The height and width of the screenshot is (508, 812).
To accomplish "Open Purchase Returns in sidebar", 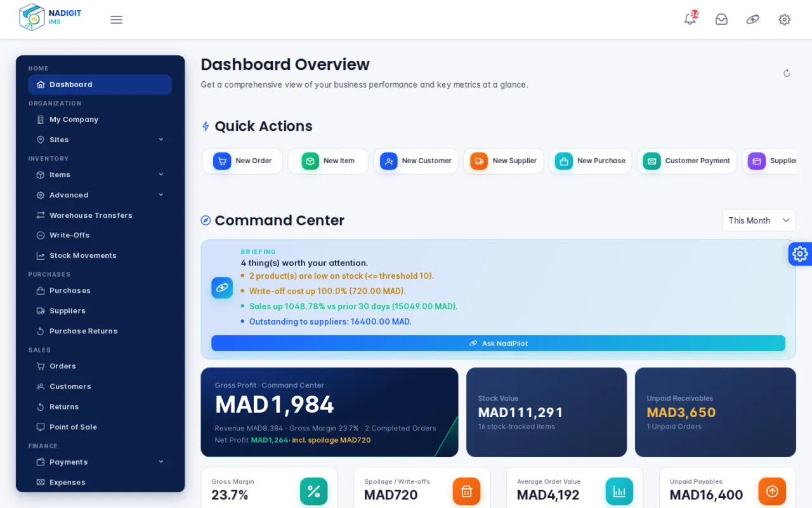I will [100, 331].
